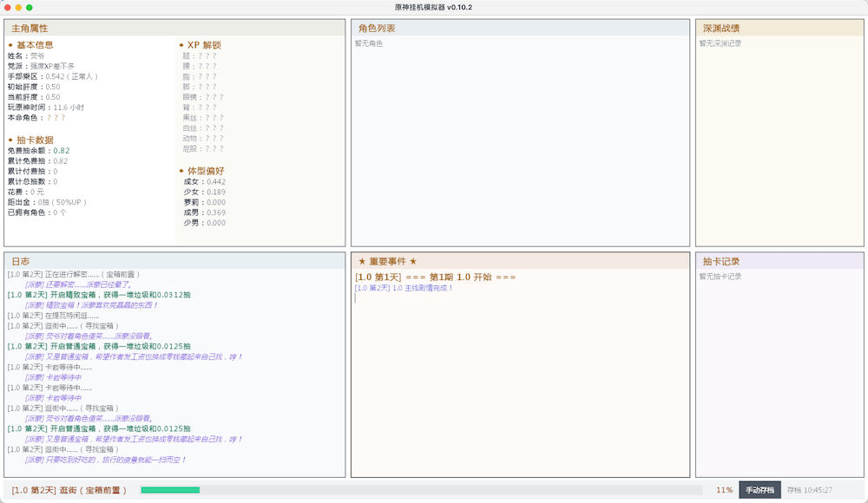Screen dimensions: 868x503
Task: Click the event line 1.0 主线剧情完成！
Action: pos(404,288)
